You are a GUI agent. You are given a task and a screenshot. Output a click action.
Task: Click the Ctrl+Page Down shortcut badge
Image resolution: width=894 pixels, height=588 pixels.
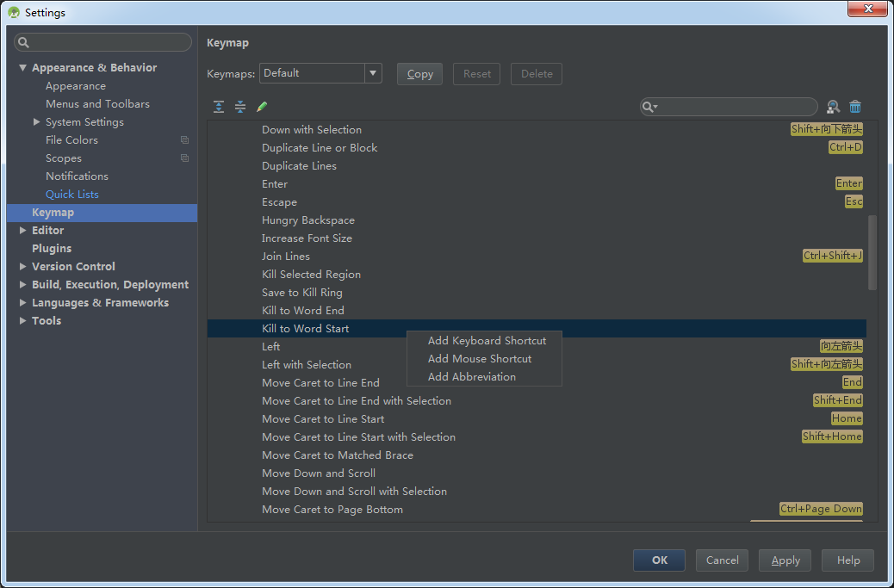click(821, 509)
